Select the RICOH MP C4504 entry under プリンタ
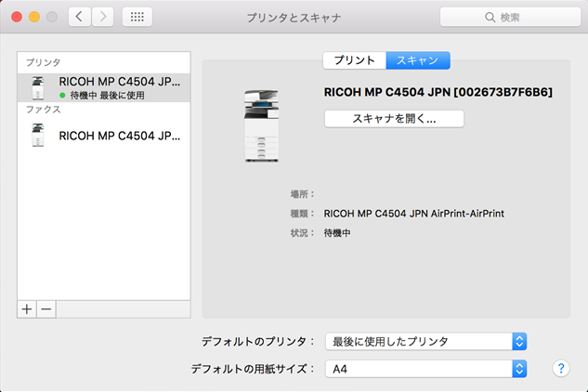Screen dimensions: 588x392 pyautogui.click(x=104, y=87)
